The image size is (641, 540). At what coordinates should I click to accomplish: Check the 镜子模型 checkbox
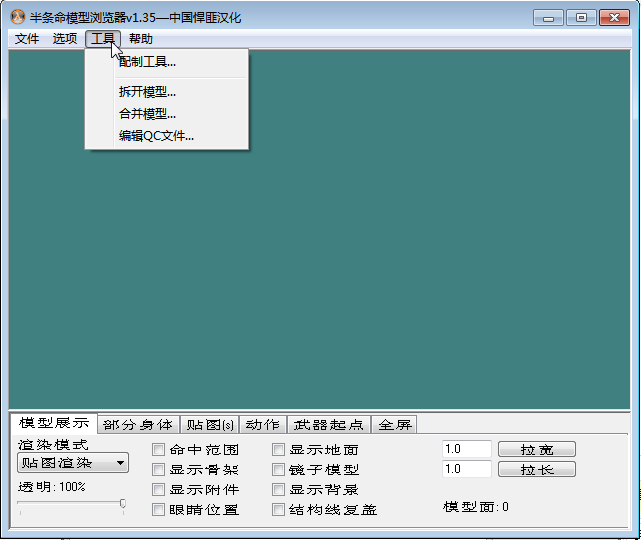point(278,470)
